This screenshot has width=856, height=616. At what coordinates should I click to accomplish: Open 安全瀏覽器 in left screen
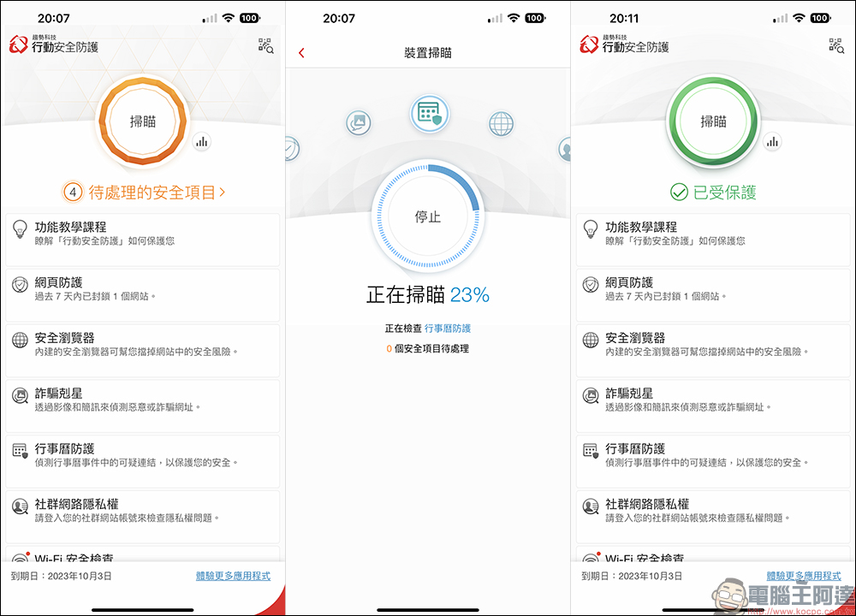[142, 351]
